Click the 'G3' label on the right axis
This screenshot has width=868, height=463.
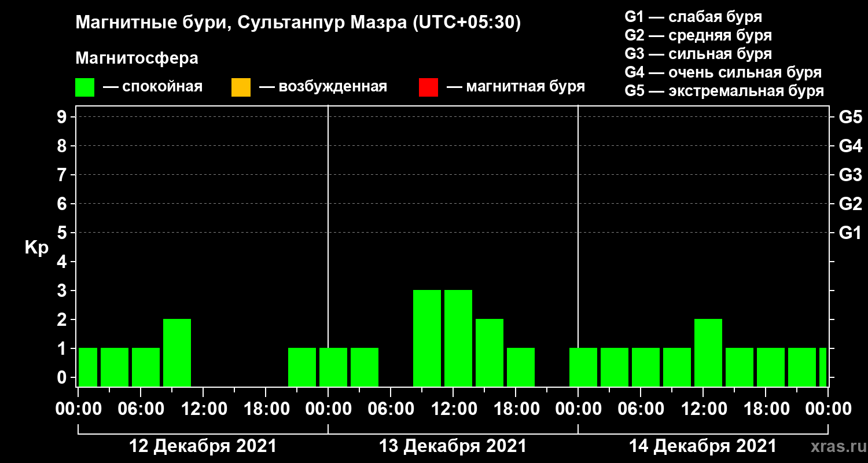[x=850, y=175]
